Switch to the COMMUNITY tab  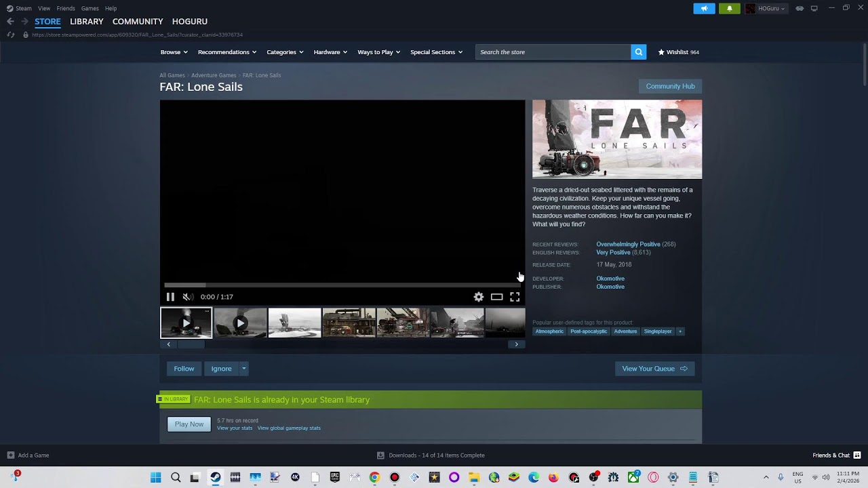(x=138, y=22)
